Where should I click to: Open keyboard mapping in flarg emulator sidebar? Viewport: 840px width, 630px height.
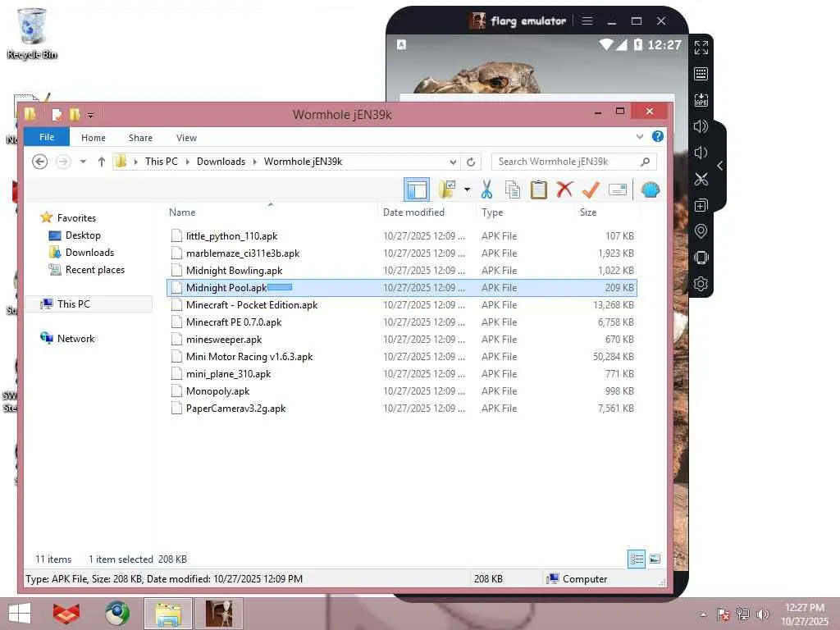[x=701, y=73]
